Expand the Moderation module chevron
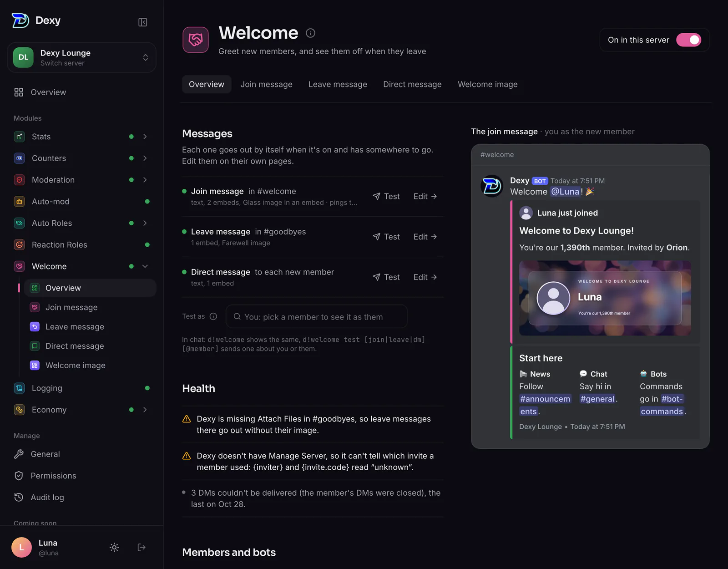The width and height of the screenshot is (728, 569). [x=145, y=180]
